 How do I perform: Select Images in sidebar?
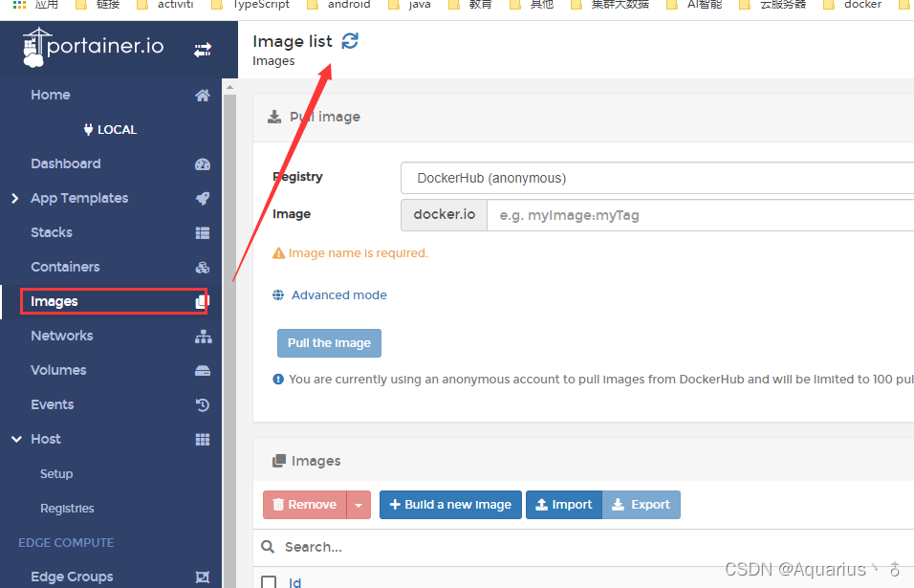click(54, 301)
